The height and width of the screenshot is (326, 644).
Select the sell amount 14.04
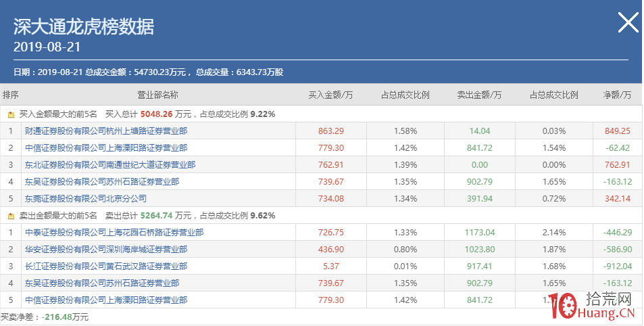(x=480, y=131)
